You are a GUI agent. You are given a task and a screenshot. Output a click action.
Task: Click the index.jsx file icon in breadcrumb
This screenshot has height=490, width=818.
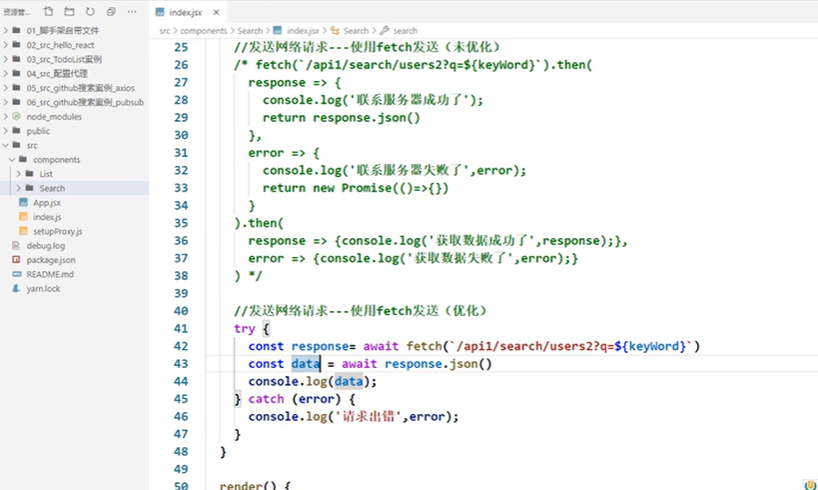(x=278, y=31)
